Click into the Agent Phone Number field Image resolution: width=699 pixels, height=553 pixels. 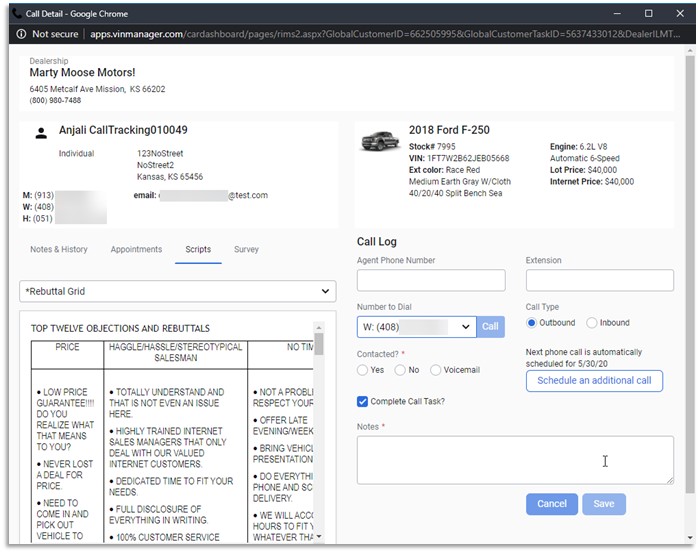click(x=431, y=280)
